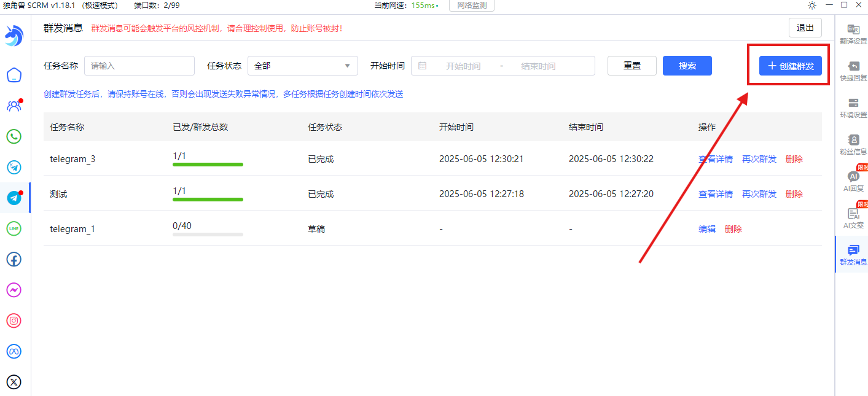868x396 pixels.
Task: Select the Messenger channel icon
Action: [14, 290]
